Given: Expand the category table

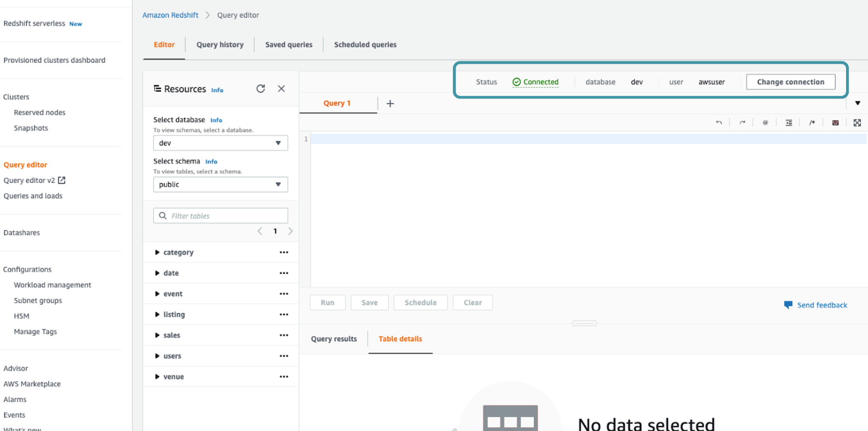Looking at the screenshot, I should [x=157, y=252].
